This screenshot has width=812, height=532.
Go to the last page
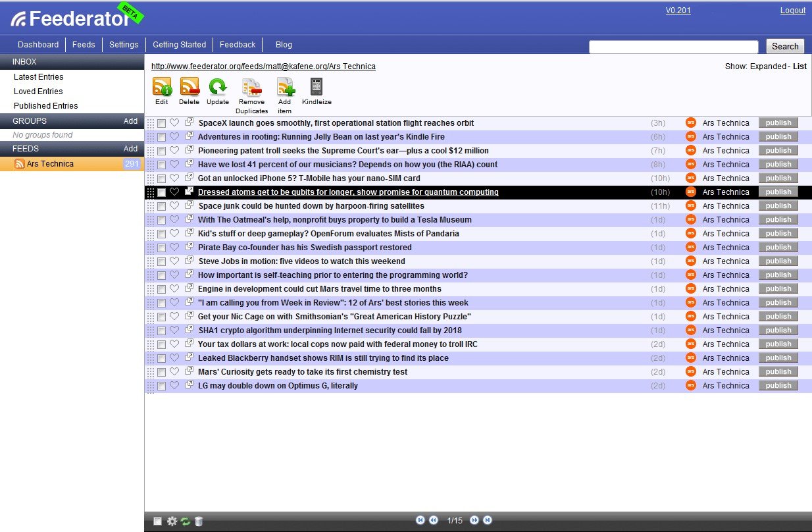tap(488, 520)
